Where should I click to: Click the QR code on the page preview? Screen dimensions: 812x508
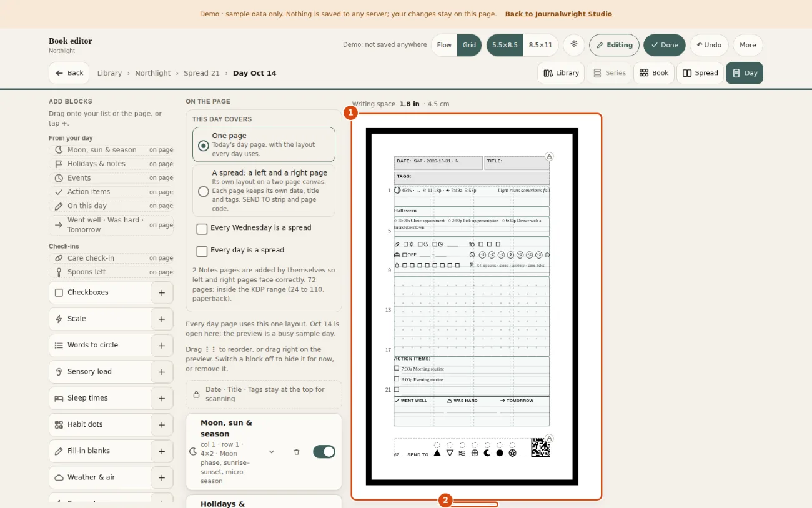540,447
